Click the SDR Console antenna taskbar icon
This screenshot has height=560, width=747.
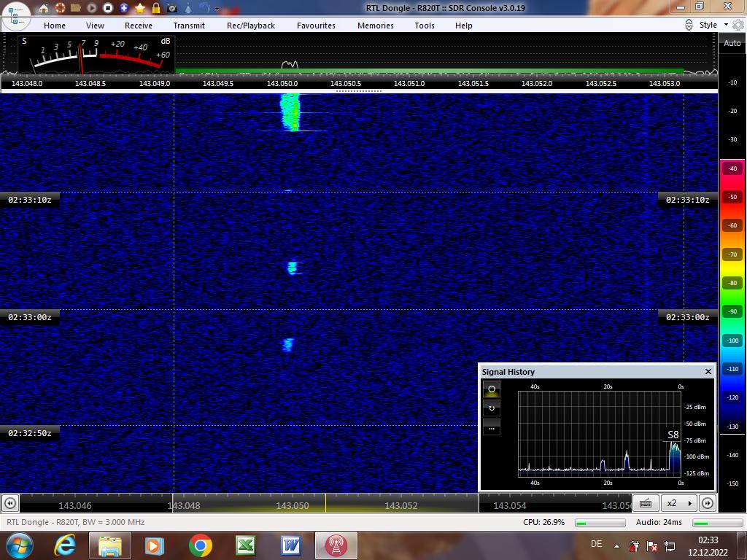pyautogui.click(x=336, y=545)
